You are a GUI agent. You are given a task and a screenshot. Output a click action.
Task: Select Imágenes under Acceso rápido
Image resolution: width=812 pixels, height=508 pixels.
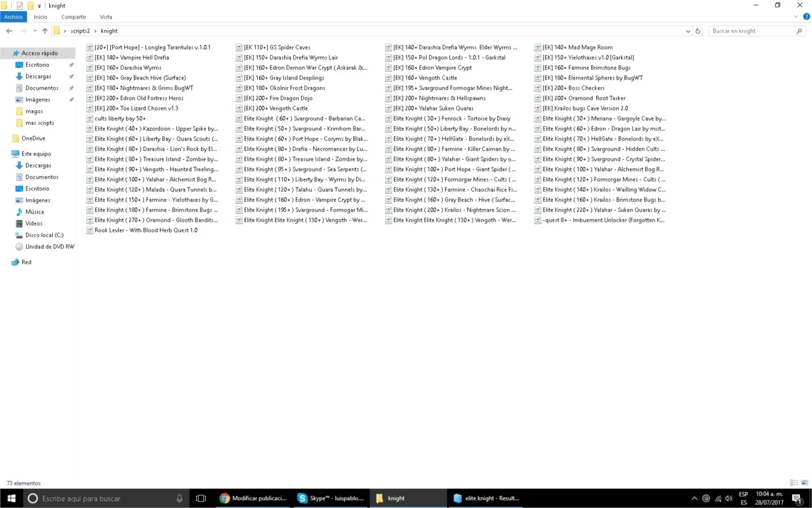[38, 100]
